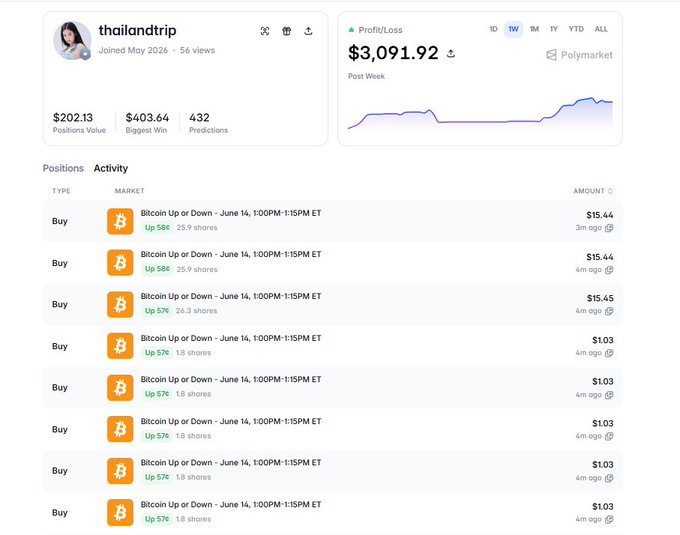Viewport: 680px width, 535px height.
Task: Click Up 57¢ badge beside 26.3 shares
Action: click(157, 311)
